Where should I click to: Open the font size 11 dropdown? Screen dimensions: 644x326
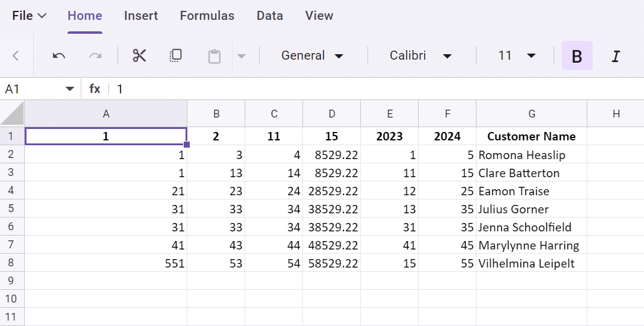point(517,56)
